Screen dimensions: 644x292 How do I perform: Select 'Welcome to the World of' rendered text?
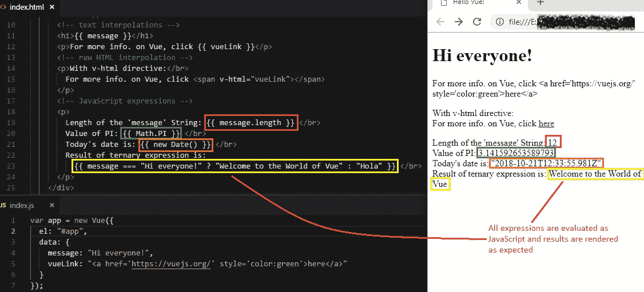click(x=595, y=174)
